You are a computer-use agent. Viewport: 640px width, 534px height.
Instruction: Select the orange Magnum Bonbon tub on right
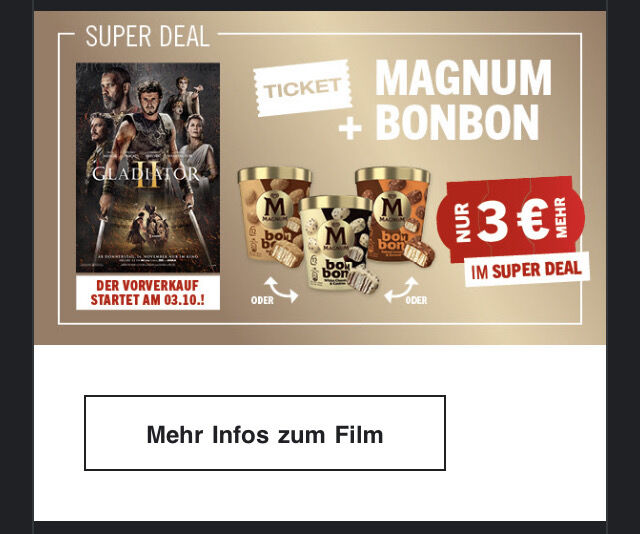(395, 216)
